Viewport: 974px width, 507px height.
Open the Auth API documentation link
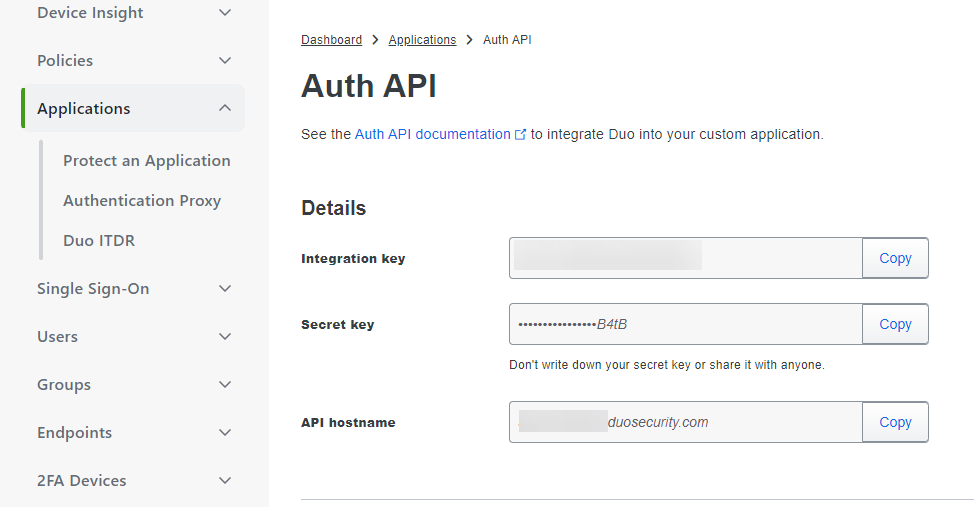pyautogui.click(x=432, y=134)
